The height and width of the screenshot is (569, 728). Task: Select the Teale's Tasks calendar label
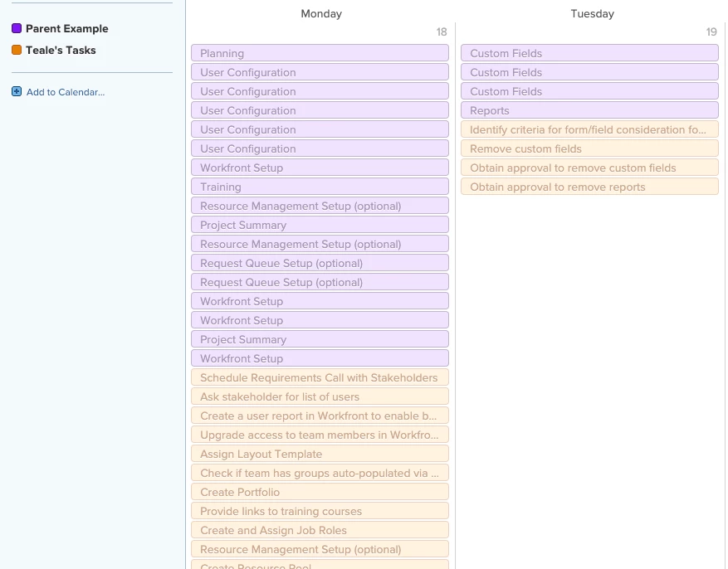[x=61, y=50]
